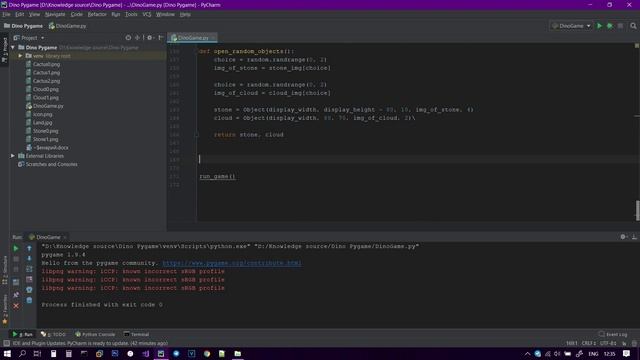Open the DinoGame run configuration dropdown
The image size is (640, 360).
571,26
